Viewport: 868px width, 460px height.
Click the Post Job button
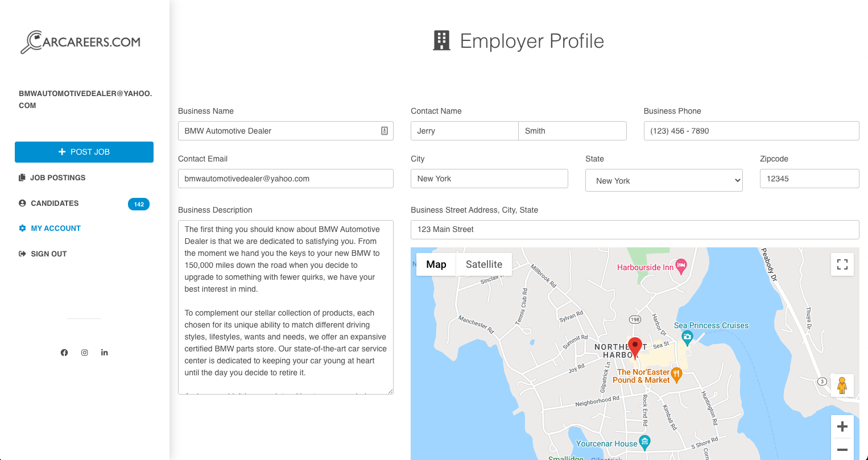84,152
